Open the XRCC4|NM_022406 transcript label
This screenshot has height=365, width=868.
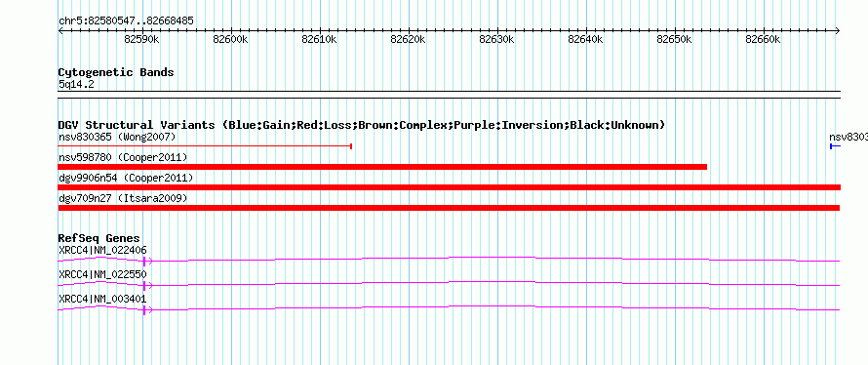[102, 251]
